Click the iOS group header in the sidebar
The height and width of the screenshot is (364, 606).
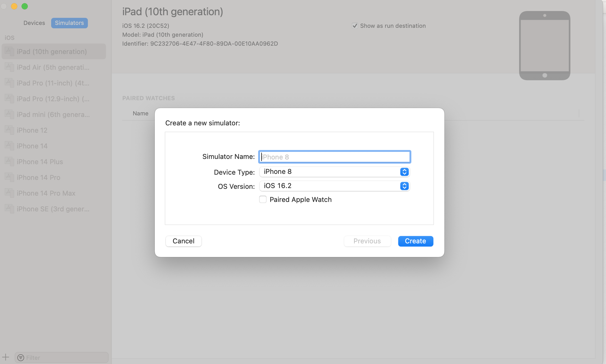click(x=9, y=38)
